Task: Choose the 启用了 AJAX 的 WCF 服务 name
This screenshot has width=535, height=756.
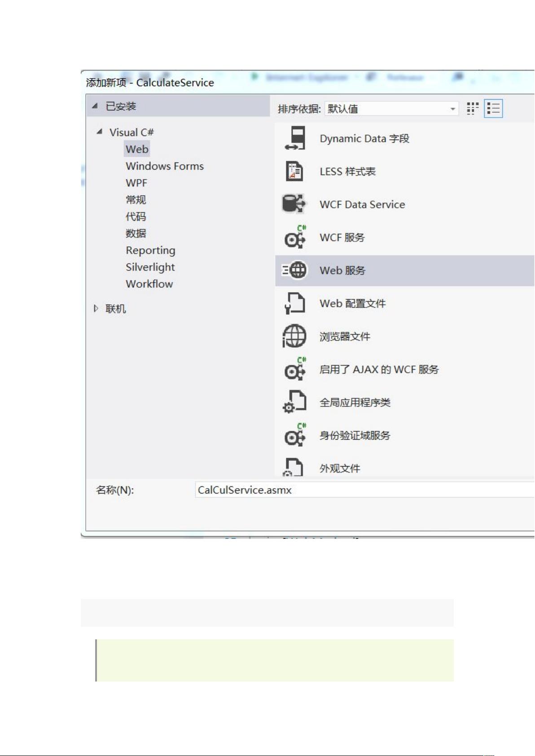Action: point(379,369)
